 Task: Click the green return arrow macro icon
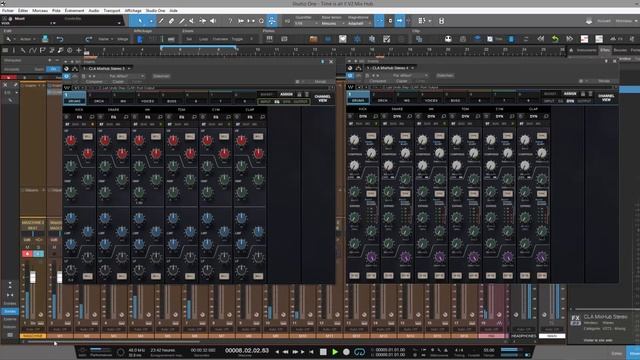tap(555, 39)
